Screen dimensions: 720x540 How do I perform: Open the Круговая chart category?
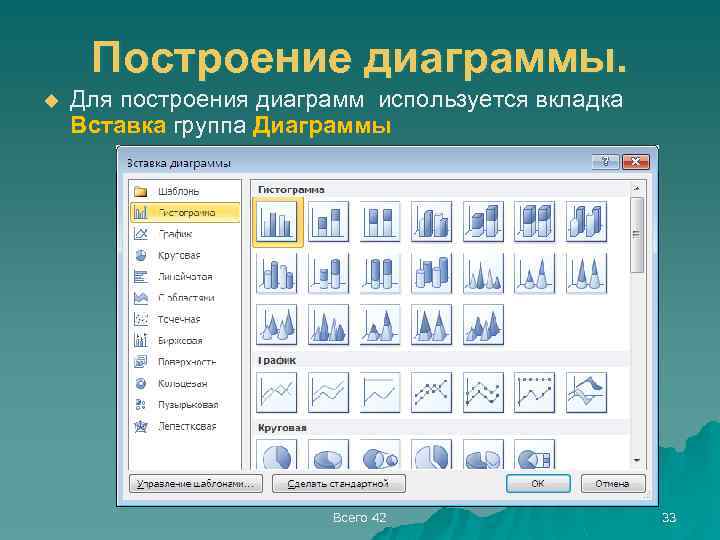(x=185, y=255)
